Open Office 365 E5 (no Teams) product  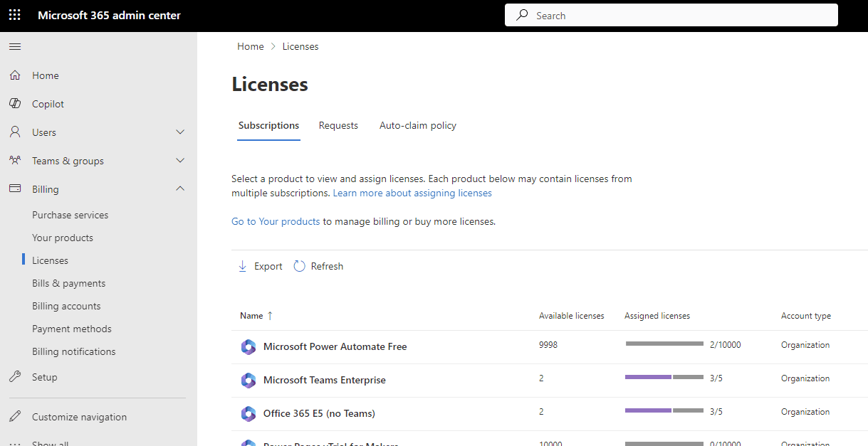tap(319, 413)
